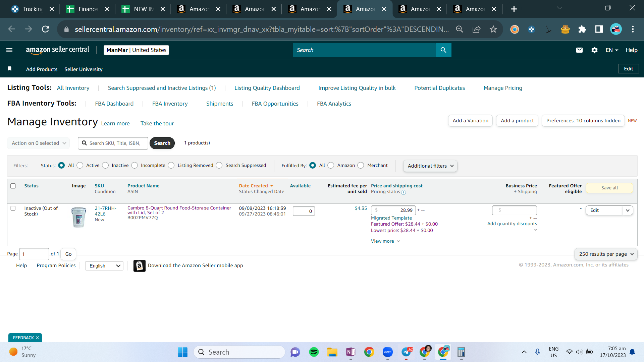Switch to the Tracking browser tab
The image size is (644, 362).
[x=33, y=9]
